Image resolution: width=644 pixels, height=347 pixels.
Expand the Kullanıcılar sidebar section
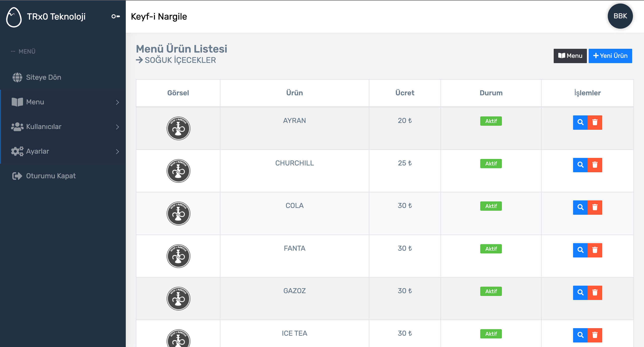click(x=63, y=127)
